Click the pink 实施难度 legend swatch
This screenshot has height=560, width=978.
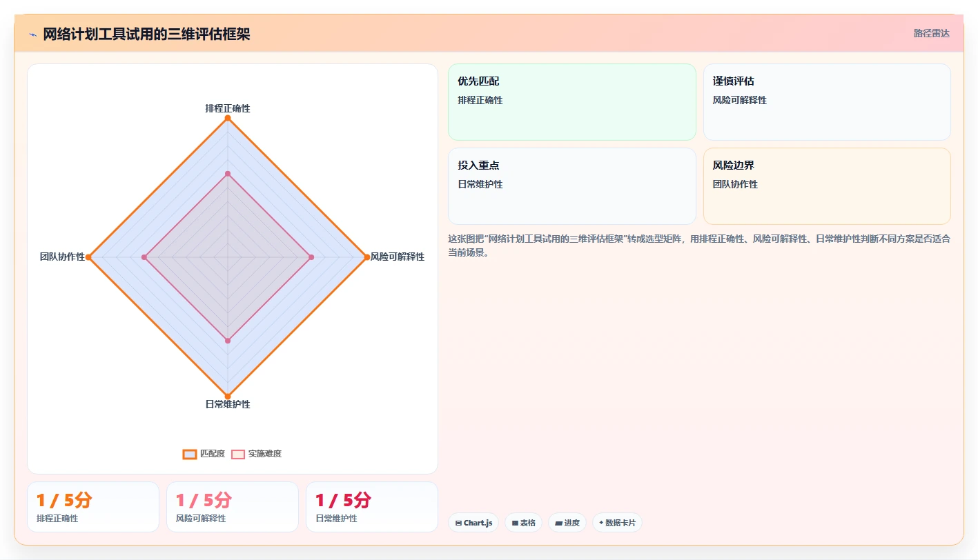[x=238, y=454]
